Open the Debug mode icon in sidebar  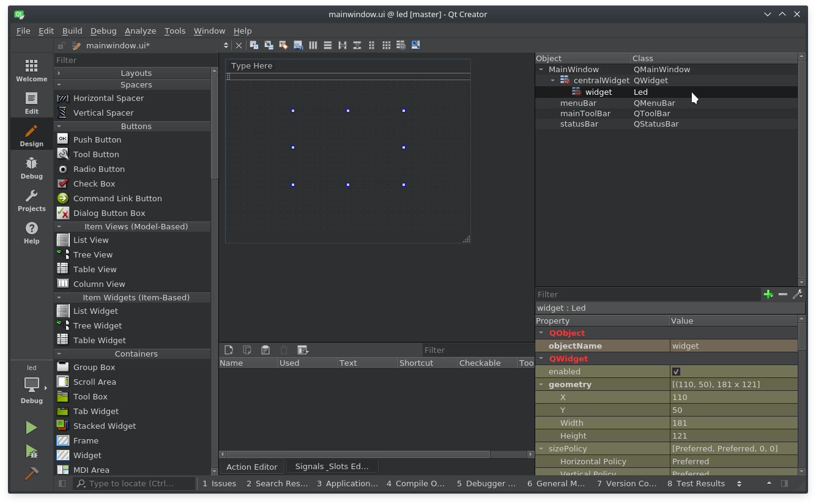pyautogui.click(x=31, y=166)
